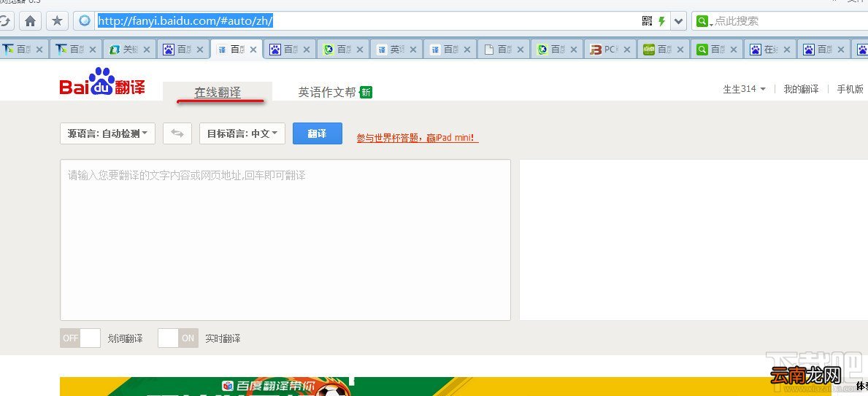Switch to the 在线 browser tab
868x396 pixels.
coord(769,49)
